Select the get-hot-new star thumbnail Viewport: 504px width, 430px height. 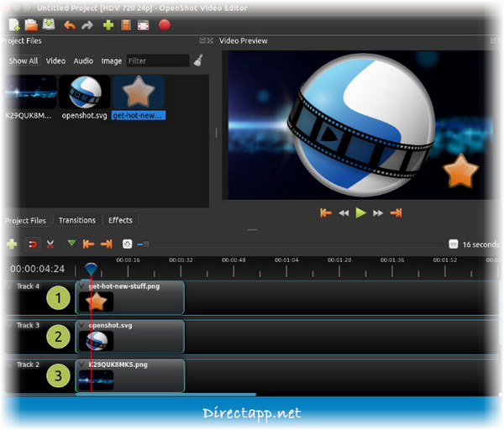[x=139, y=92]
